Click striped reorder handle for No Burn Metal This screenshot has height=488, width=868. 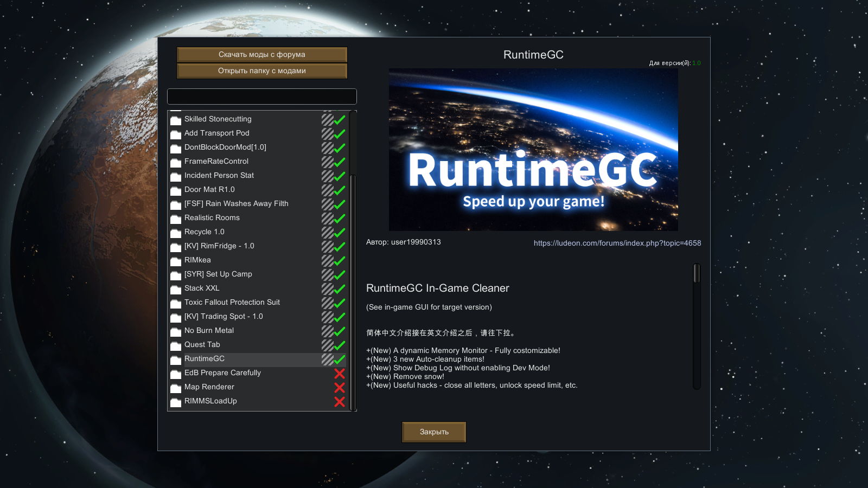[x=327, y=331]
